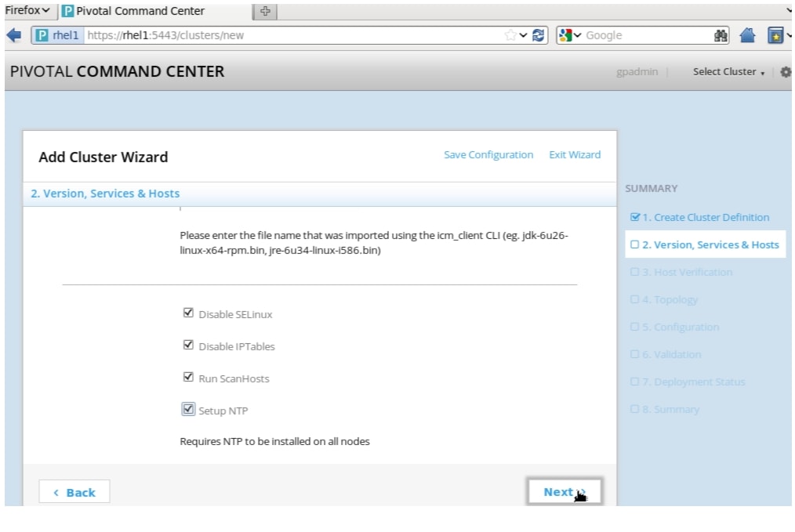Click the PIVOTAL COMMAND CENTER logo title
Viewport: 795px width, 532px height.
click(x=117, y=71)
